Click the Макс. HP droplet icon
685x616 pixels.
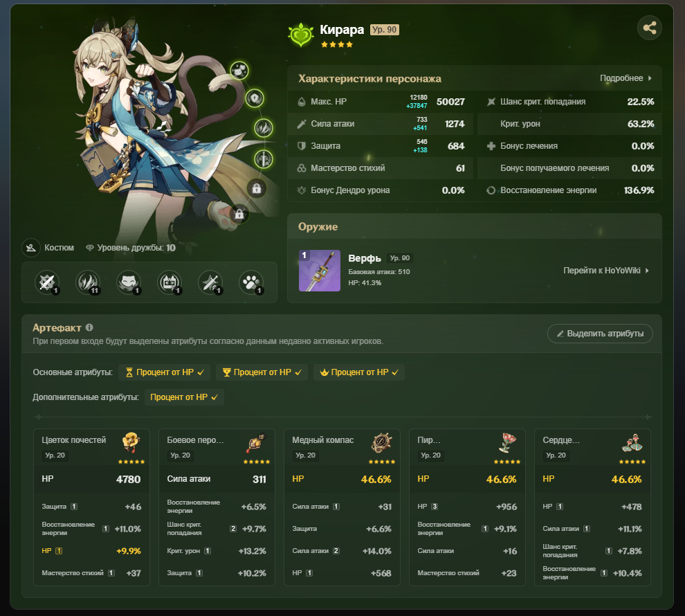click(x=302, y=102)
